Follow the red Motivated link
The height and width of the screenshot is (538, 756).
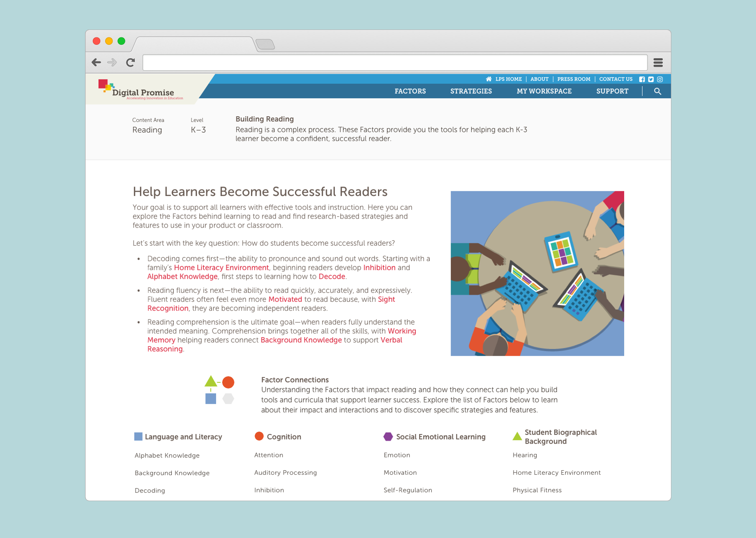(x=285, y=299)
